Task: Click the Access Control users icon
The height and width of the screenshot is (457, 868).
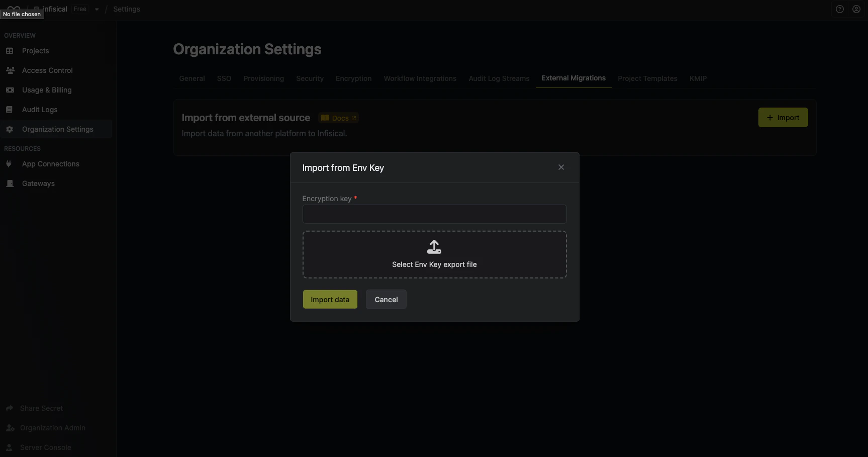Action: tap(10, 70)
